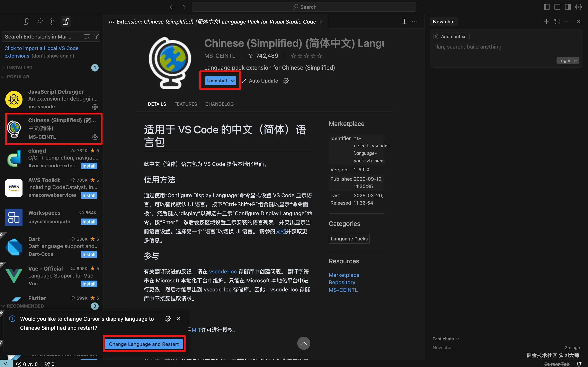
Task: Clear extensions search results icon
Action: 87,37
